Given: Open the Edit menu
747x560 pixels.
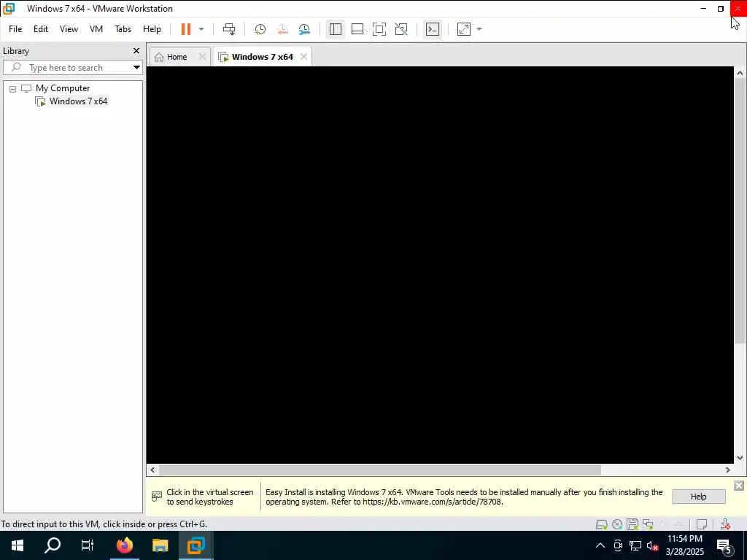Looking at the screenshot, I should click(41, 29).
